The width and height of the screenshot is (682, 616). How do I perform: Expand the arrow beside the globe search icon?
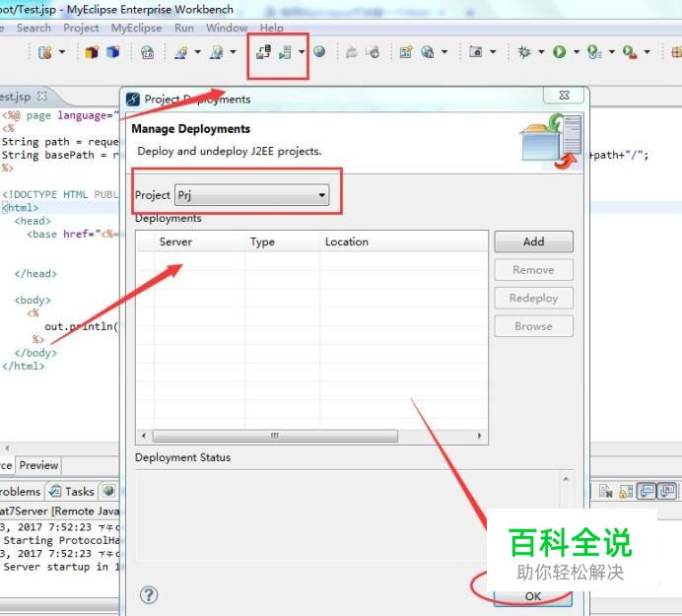[444, 52]
